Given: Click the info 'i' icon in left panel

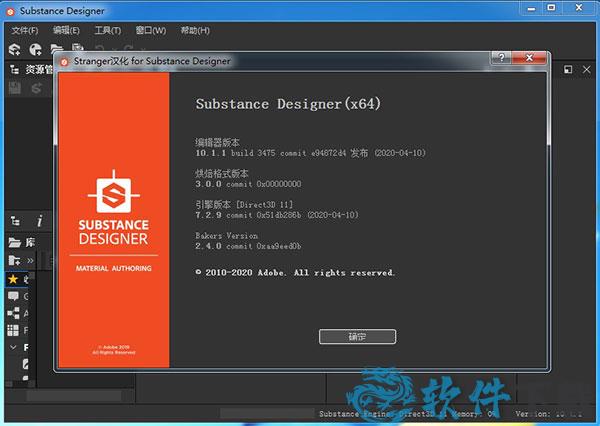Looking at the screenshot, I should point(39,220).
